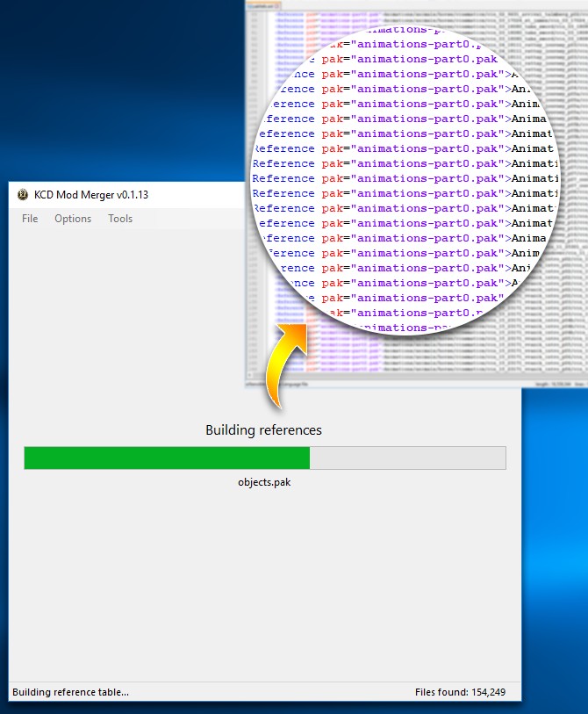
Task: Open the Options menu
Action: tap(73, 219)
